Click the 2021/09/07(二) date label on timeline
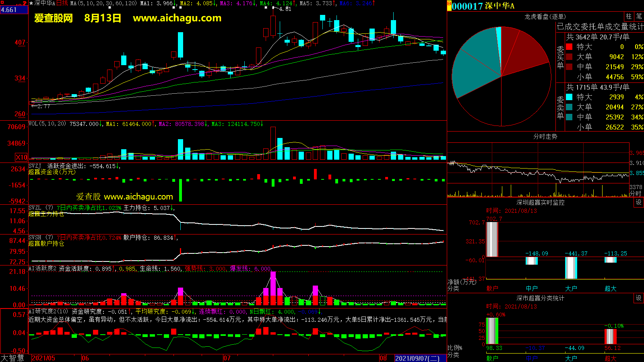 pyautogui.click(x=417, y=358)
